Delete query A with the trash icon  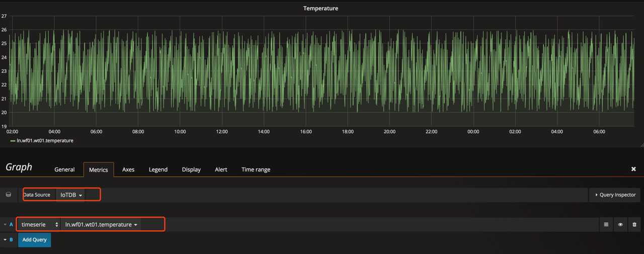634,225
